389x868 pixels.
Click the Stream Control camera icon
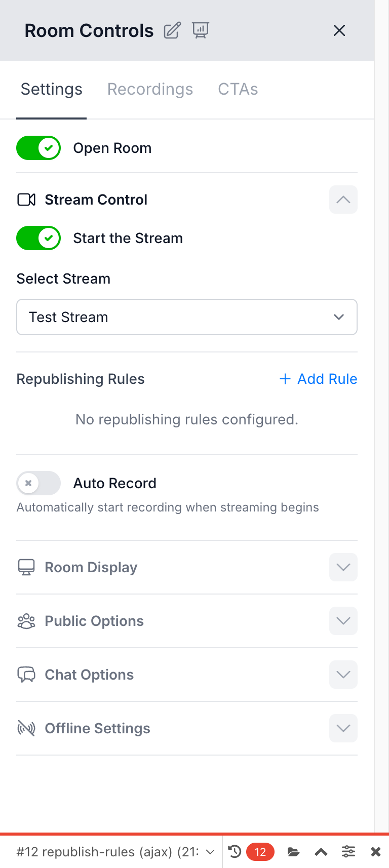(x=26, y=200)
